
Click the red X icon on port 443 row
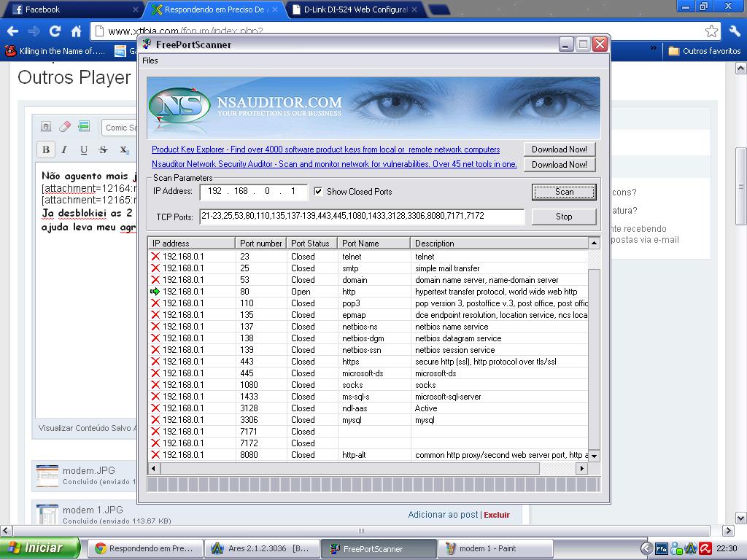coord(155,362)
